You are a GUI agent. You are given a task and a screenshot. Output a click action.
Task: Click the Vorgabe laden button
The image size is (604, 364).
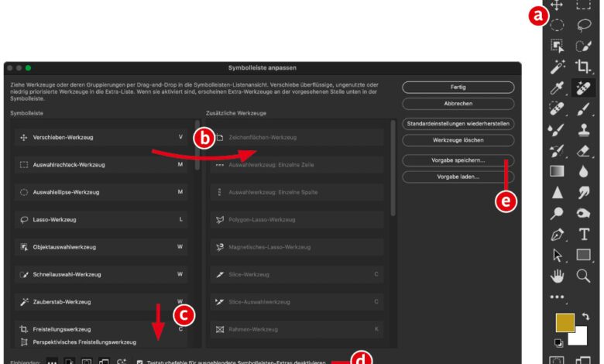point(458,177)
